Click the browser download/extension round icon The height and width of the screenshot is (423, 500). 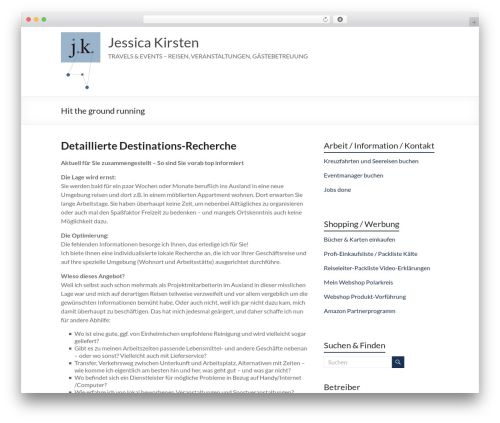pyautogui.click(x=340, y=20)
